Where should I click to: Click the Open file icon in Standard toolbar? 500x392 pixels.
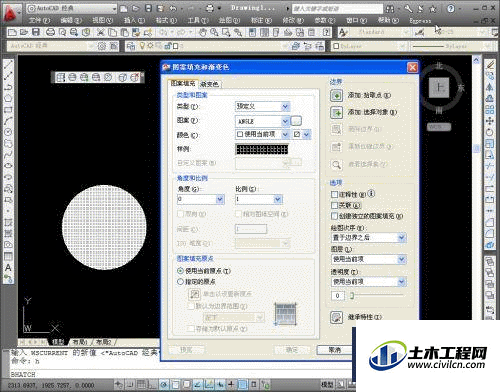(24, 32)
